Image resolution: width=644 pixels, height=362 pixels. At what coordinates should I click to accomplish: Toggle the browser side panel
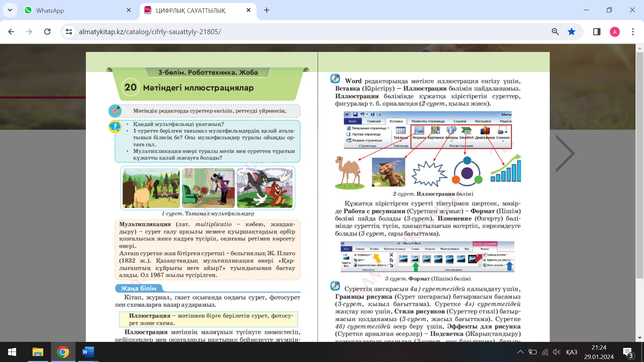pyautogui.click(x=597, y=32)
